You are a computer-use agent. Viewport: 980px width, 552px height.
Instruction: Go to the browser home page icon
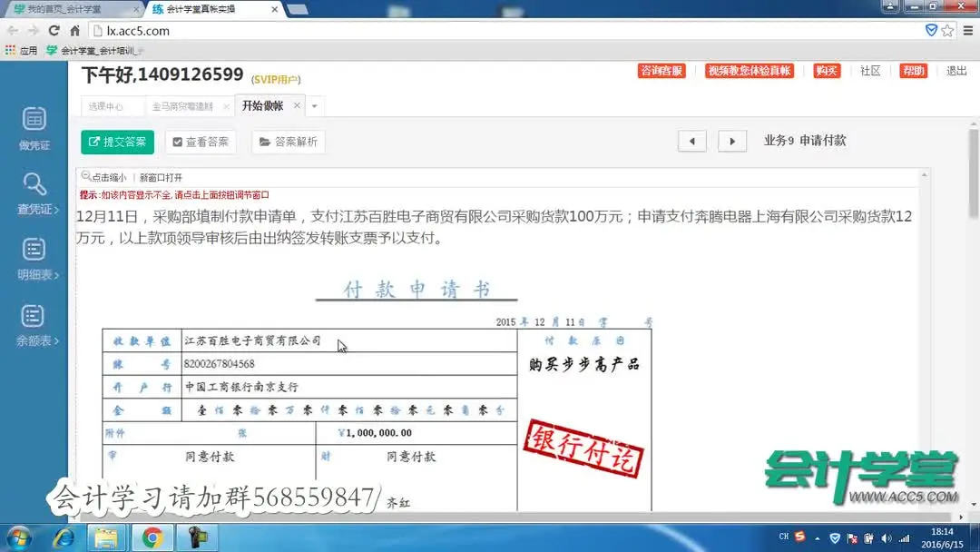(74, 31)
